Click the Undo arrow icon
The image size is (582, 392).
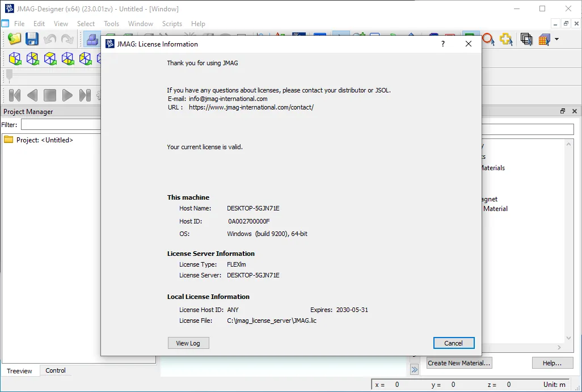(50, 39)
